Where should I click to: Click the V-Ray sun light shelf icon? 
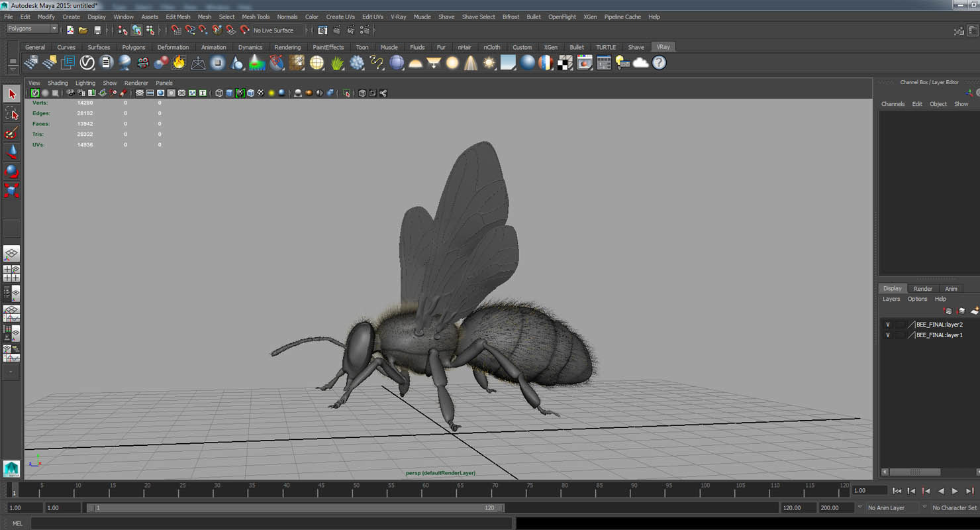(x=489, y=62)
